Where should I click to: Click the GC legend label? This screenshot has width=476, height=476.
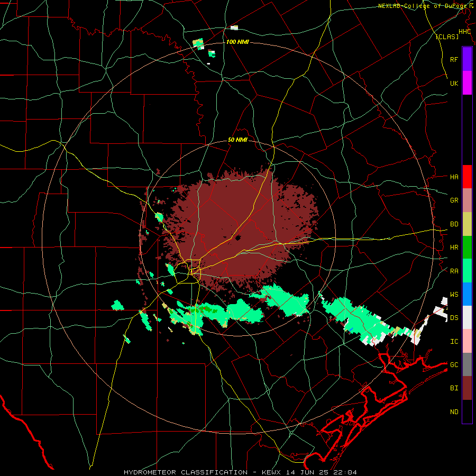tap(454, 365)
